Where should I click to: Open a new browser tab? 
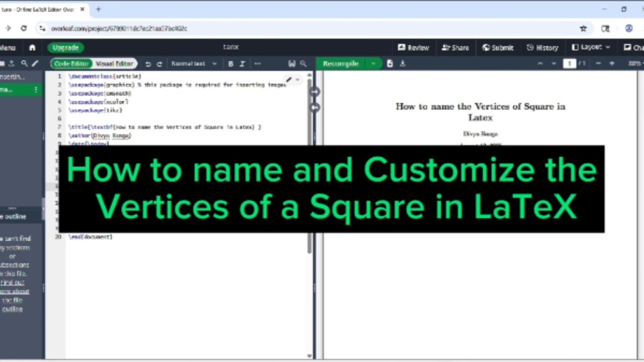click(x=98, y=9)
